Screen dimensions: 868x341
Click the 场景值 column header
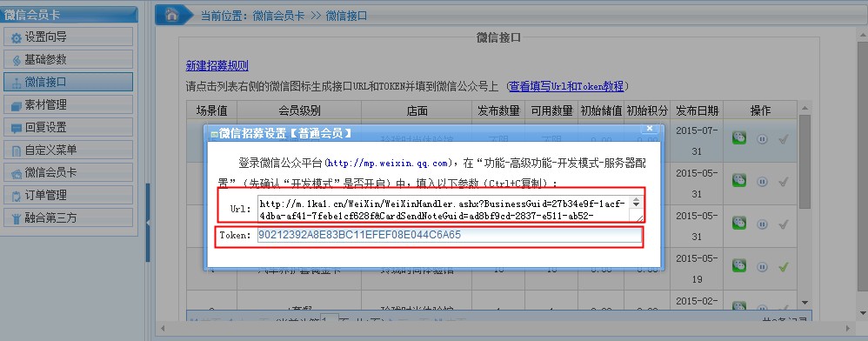[212, 110]
